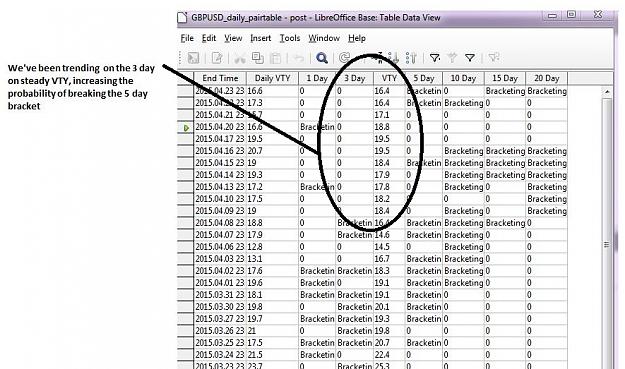The image size is (625, 369).
Task: Click the Paste clipboard icon
Action: [275, 58]
